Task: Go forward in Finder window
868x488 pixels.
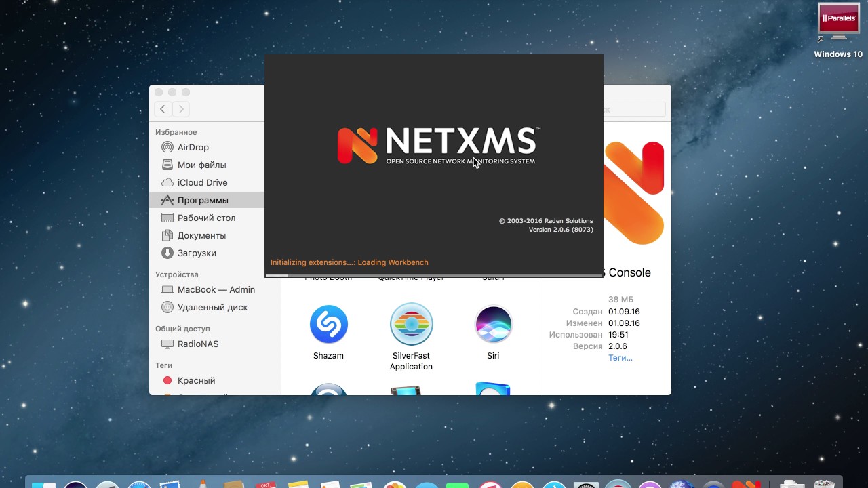Action: coord(181,109)
